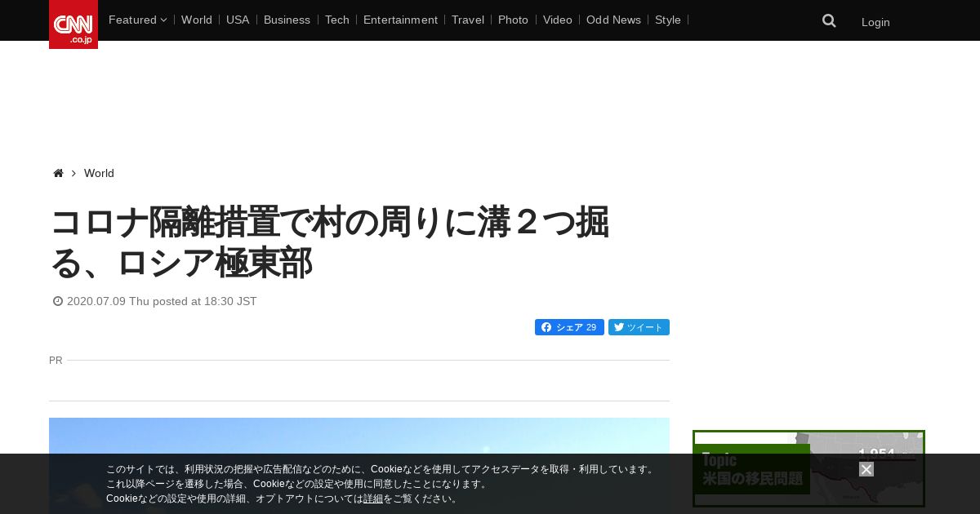Open the search magnifier icon

(x=829, y=20)
